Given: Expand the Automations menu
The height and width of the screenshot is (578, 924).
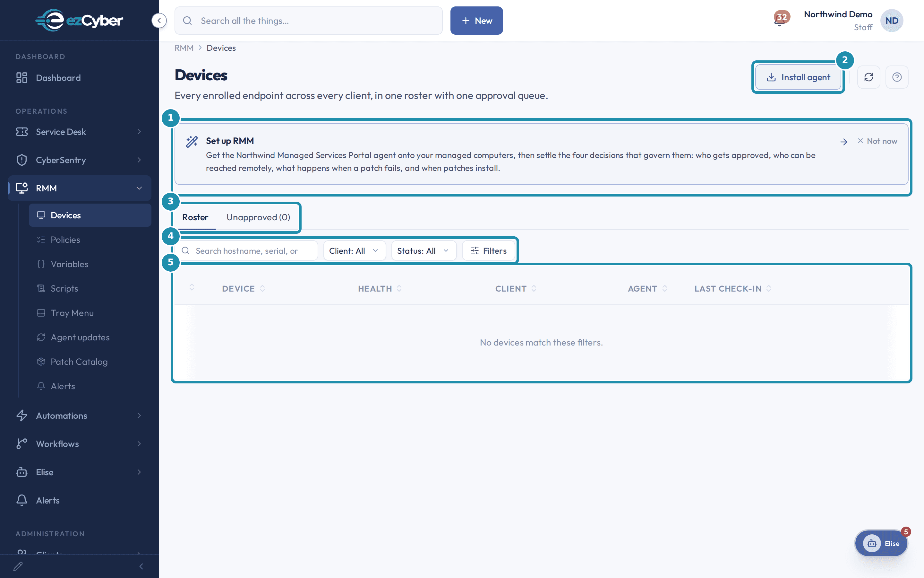Looking at the screenshot, I should click(x=80, y=416).
